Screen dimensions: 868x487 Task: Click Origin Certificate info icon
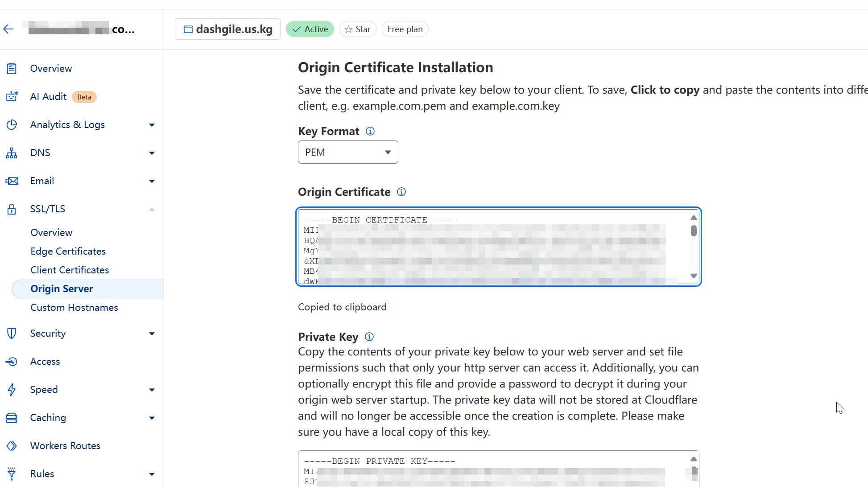click(401, 192)
